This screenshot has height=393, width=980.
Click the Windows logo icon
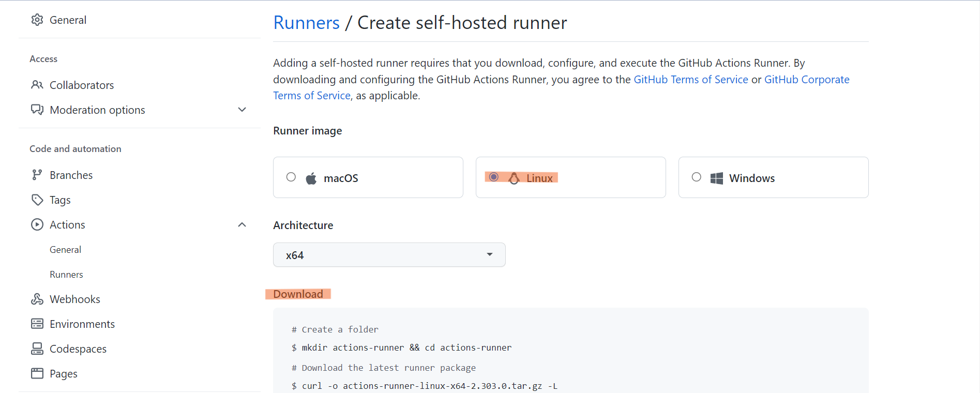(x=716, y=178)
